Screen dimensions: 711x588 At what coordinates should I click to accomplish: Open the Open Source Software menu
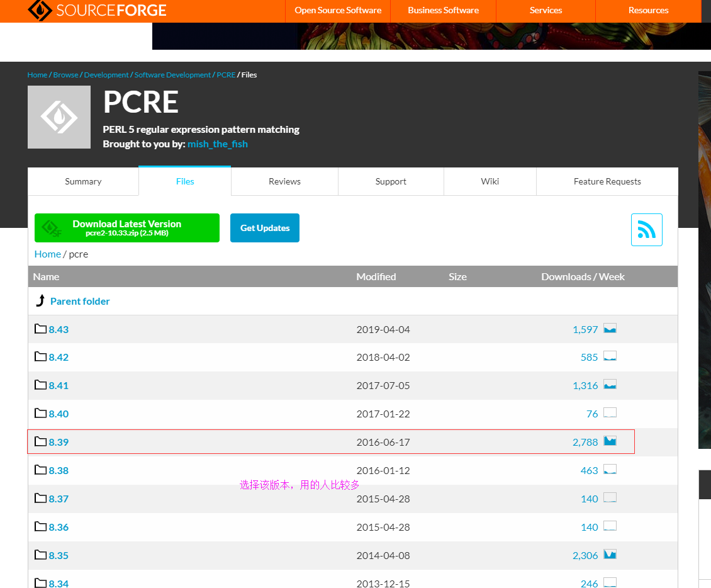tap(338, 11)
